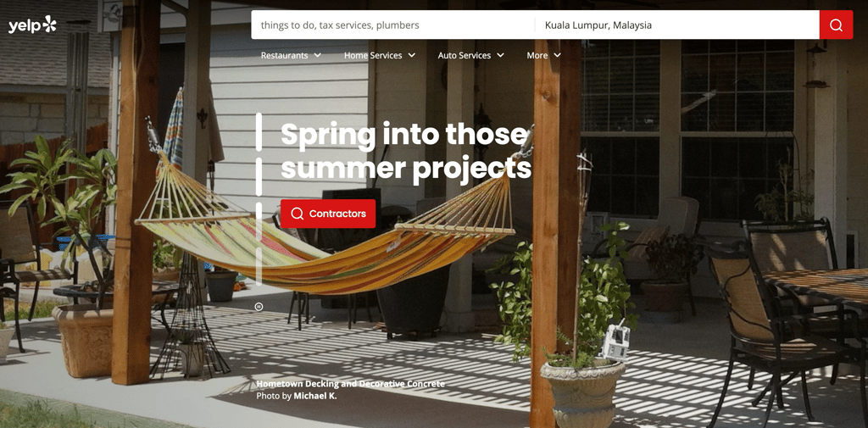868x428 pixels.
Task: Open the More menu label
Action: click(537, 55)
